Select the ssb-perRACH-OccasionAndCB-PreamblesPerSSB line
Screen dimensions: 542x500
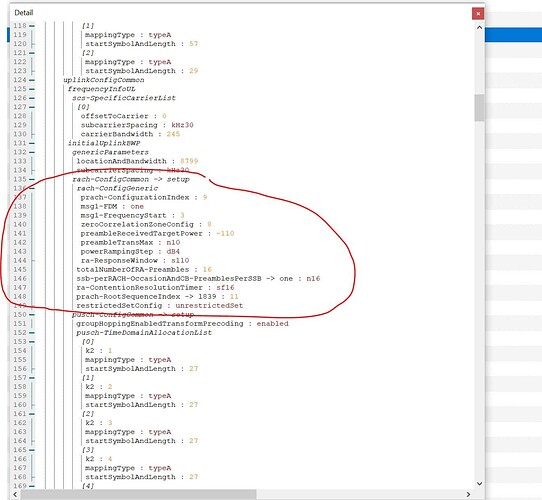pyautogui.click(x=198, y=278)
